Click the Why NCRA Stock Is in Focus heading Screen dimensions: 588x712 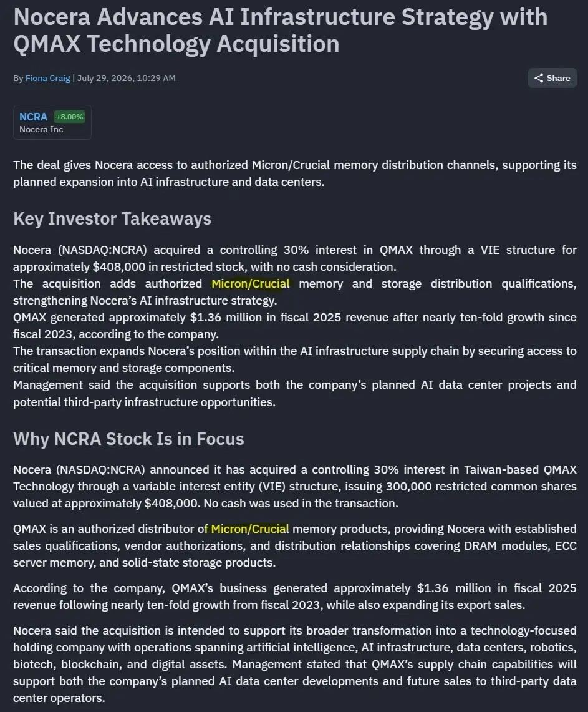tap(128, 439)
